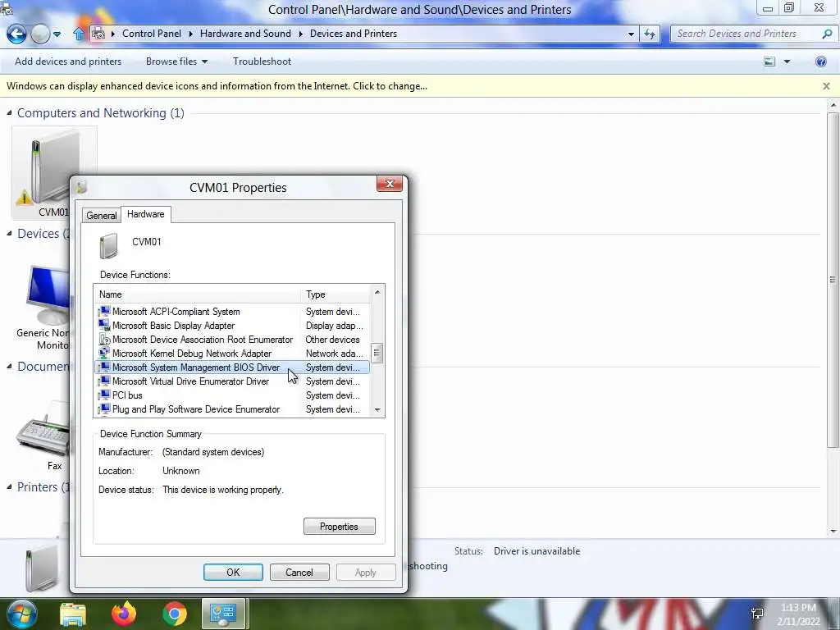Image resolution: width=840 pixels, height=630 pixels.
Task: Click the taskbar clock showing 1:13 PM
Action: [798, 614]
